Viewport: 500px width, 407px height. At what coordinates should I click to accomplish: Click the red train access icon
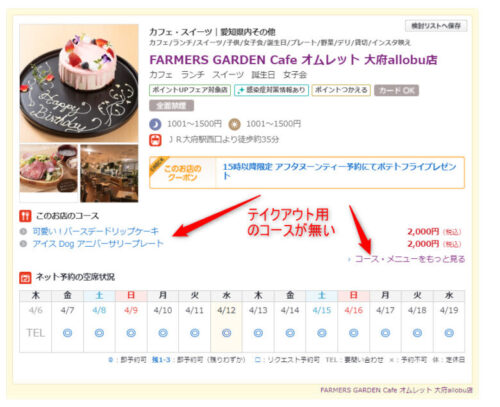[155, 140]
